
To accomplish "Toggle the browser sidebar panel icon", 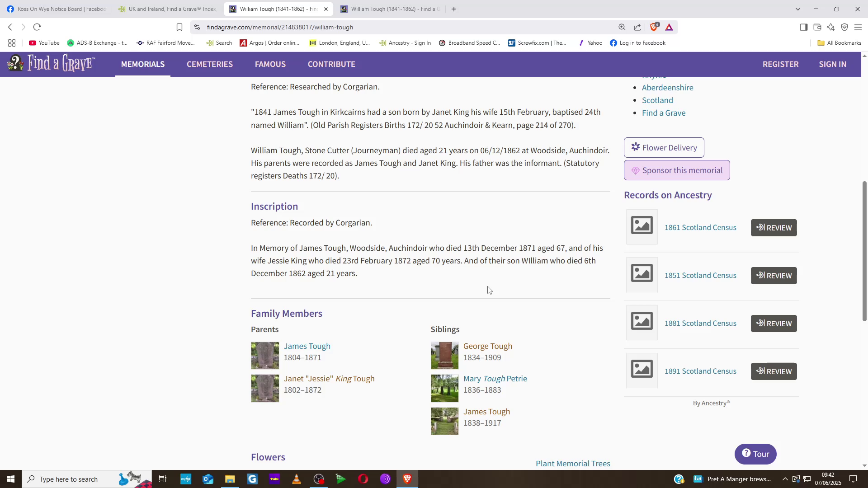I will pos(803,27).
